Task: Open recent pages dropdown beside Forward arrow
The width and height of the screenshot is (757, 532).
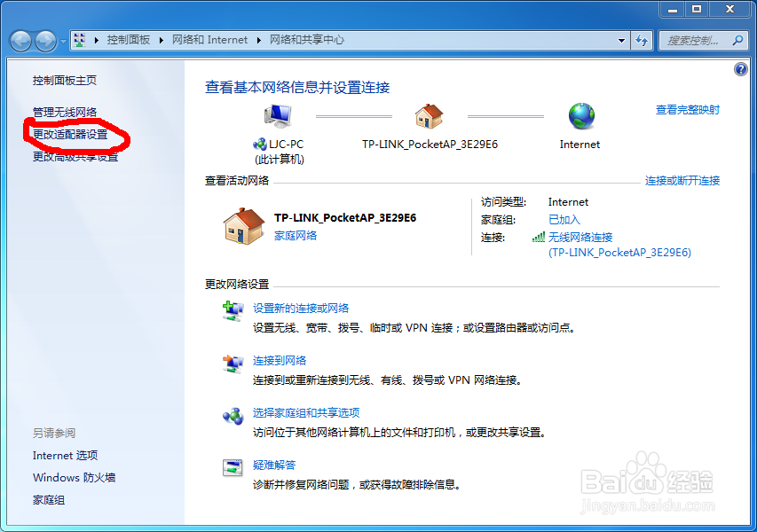Action: [x=63, y=42]
